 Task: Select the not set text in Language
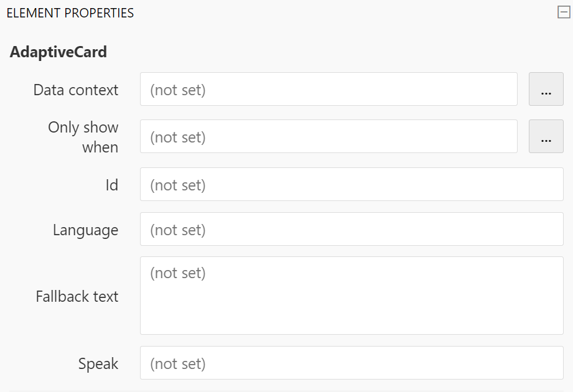click(177, 230)
